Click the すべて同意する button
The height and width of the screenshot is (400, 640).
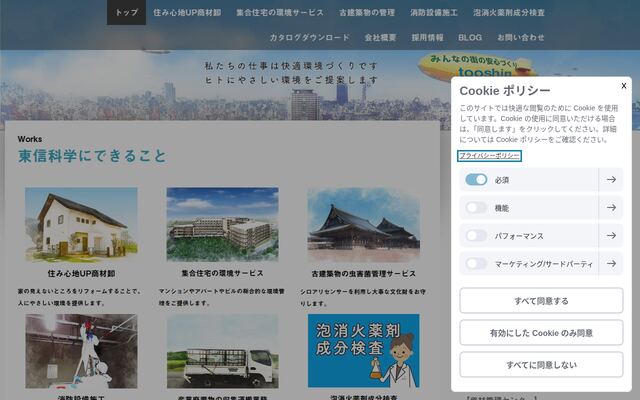[x=541, y=301]
